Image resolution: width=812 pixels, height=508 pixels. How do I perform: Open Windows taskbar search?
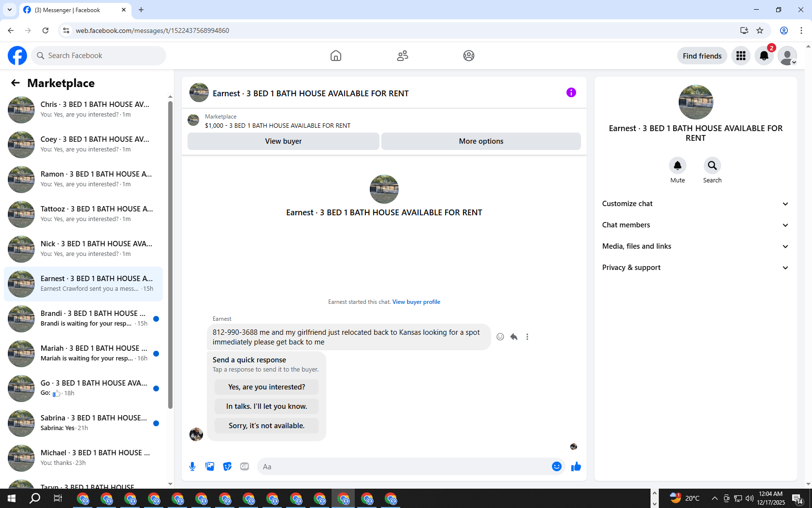pos(35,498)
